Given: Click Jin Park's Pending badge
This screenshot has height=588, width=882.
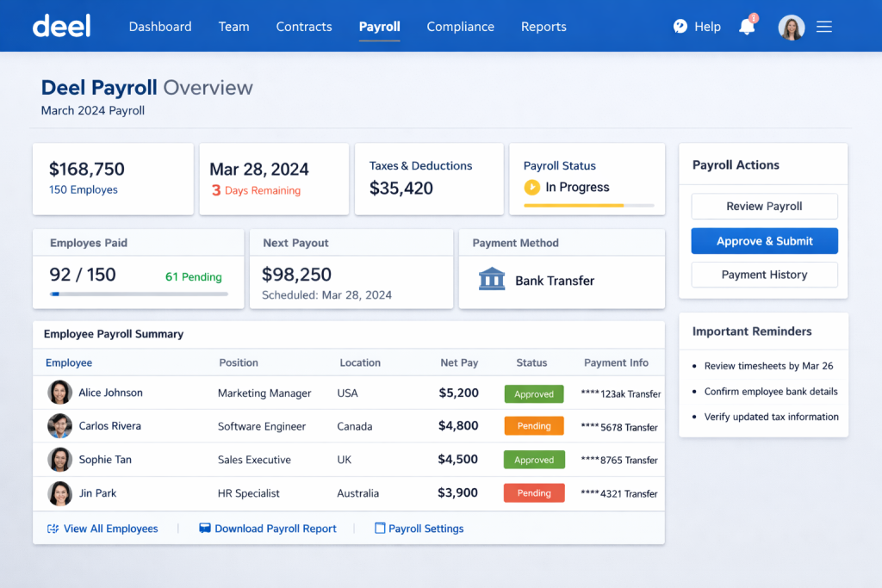Looking at the screenshot, I should click(x=534, y=492).
